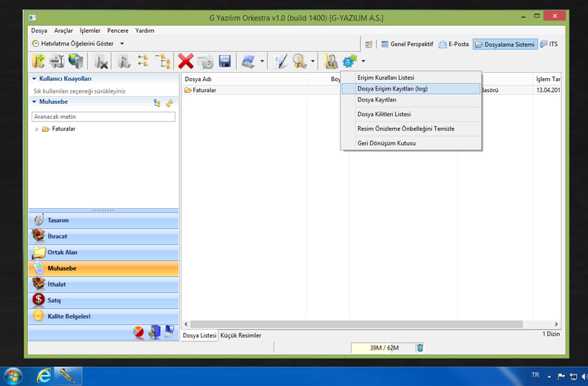
Task: Open Internet Explorer from the taskbar
Action: [x=44, y=376]
